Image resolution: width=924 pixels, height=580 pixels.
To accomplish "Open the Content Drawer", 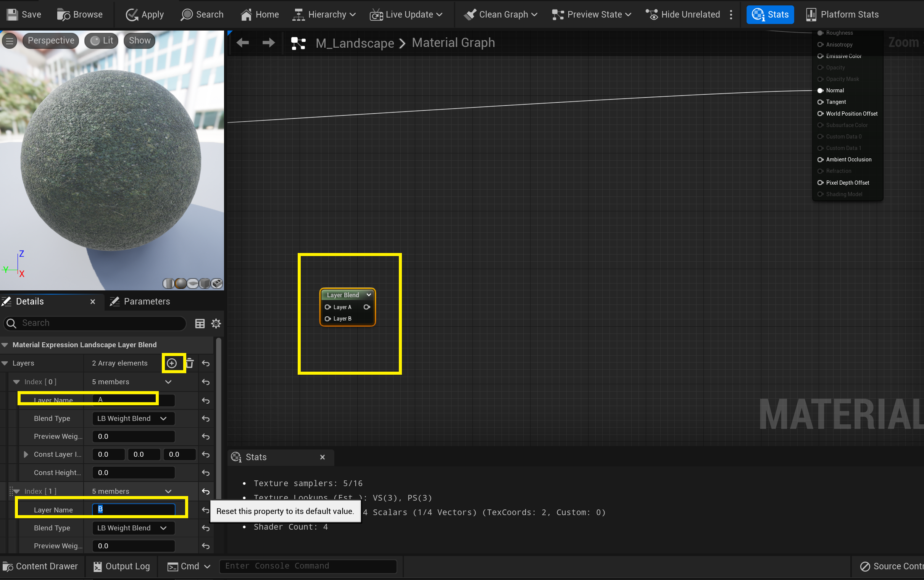I will point(40,566).
